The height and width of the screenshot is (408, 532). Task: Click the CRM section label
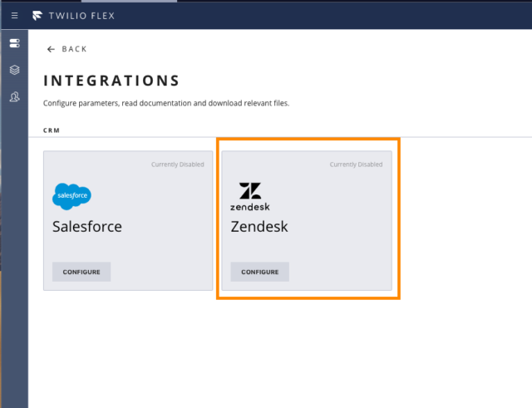52,130
